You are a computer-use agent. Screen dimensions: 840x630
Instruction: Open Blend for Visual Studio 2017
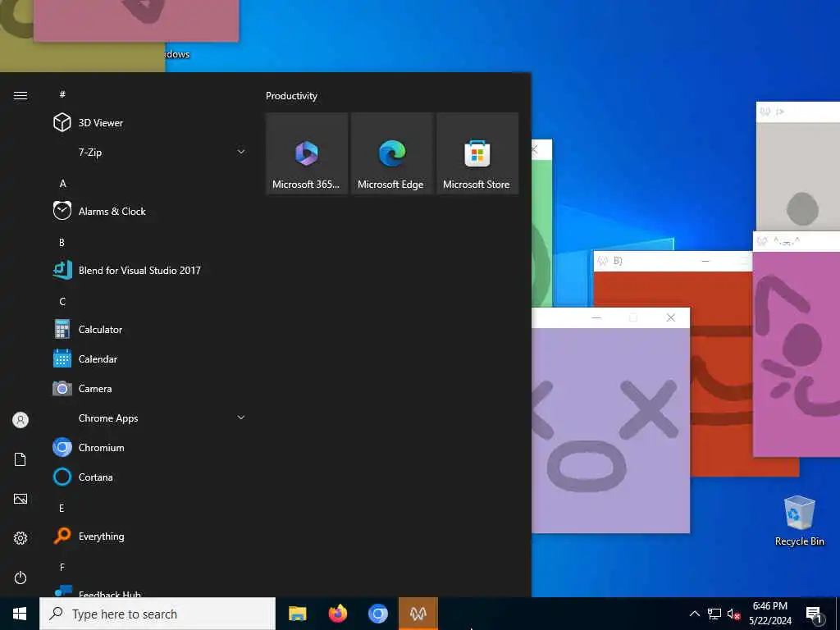click(x=150, y=270)
